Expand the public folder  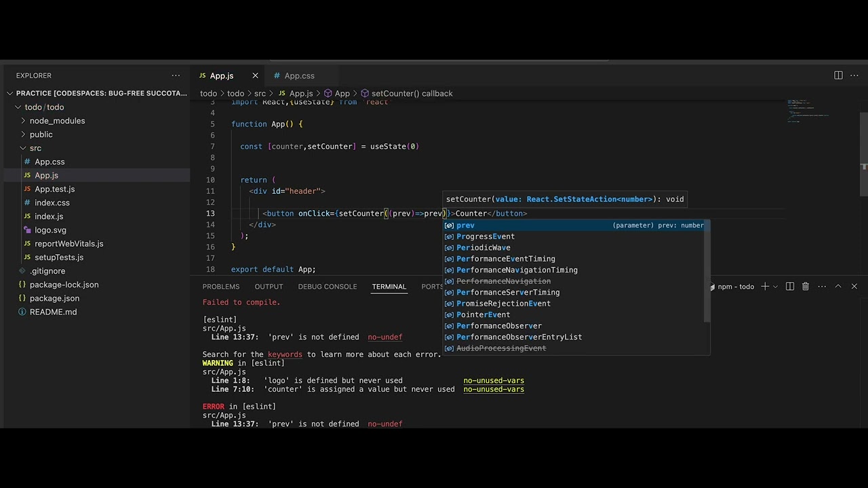point(41,134)
